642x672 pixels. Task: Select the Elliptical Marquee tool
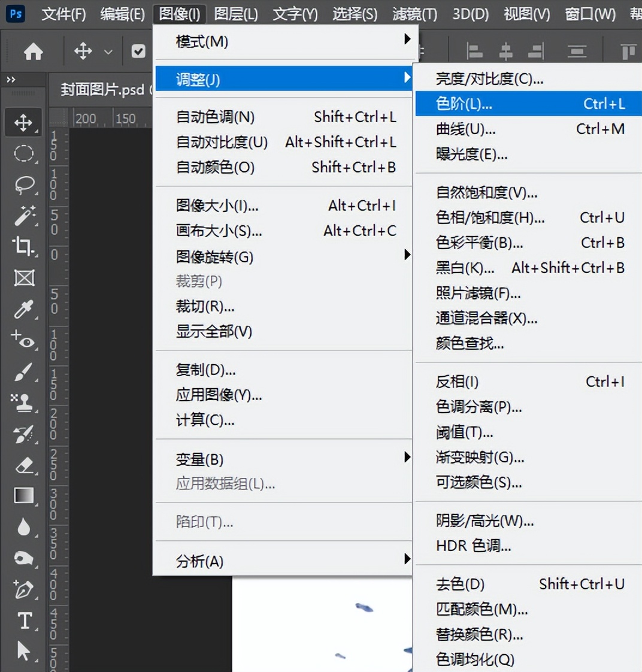pyautogui.click(x=23, y=153)
